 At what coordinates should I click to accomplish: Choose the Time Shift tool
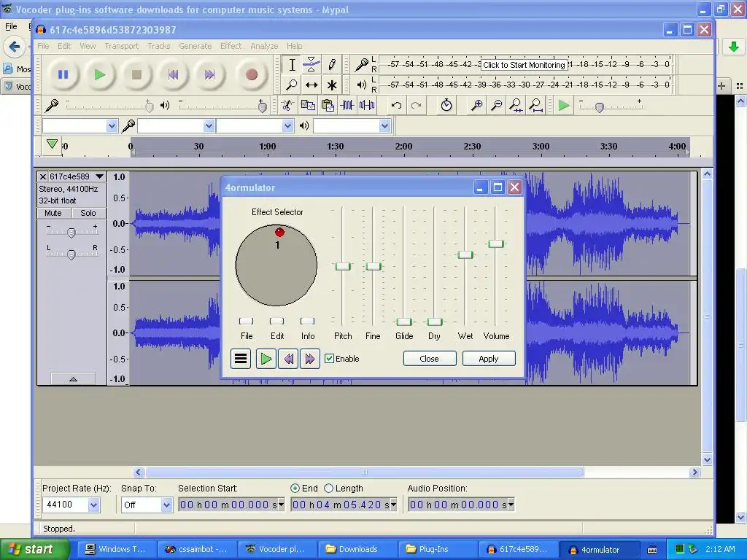pyautogui.click(x=311, y=85)
